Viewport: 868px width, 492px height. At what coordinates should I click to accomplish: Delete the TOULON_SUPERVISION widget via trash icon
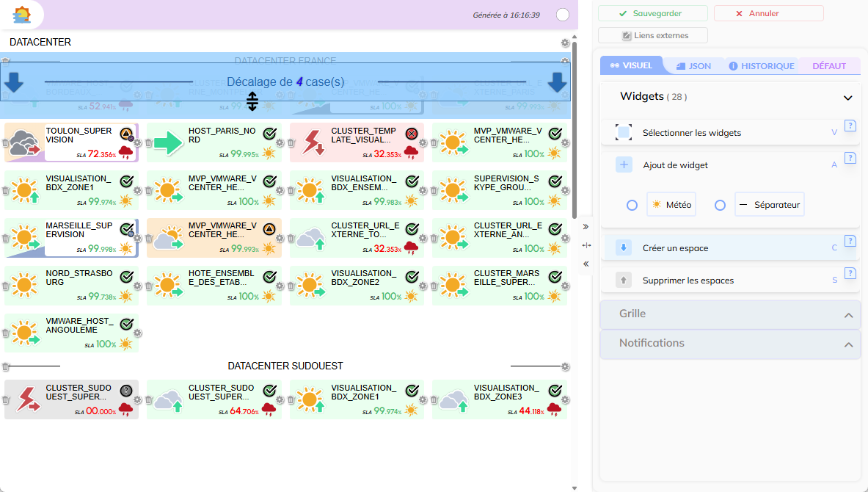tap(6, 143)
